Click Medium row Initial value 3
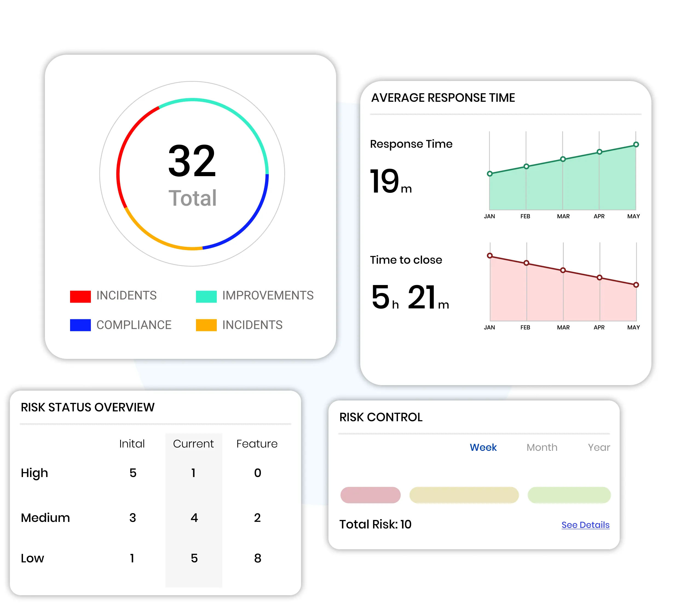Viewport: 681px width, 616px height. (133, 518)
